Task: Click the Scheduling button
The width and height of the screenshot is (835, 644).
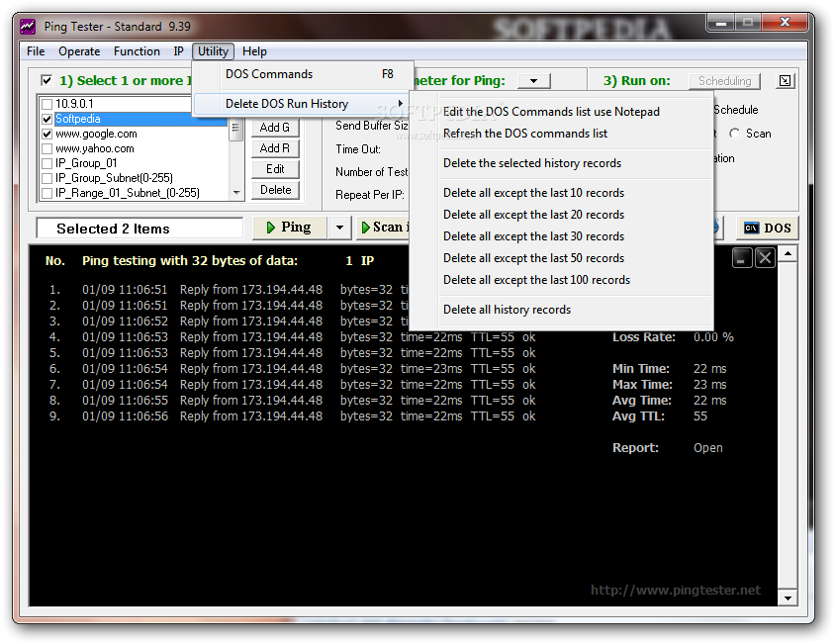Action: click(724, 81)
